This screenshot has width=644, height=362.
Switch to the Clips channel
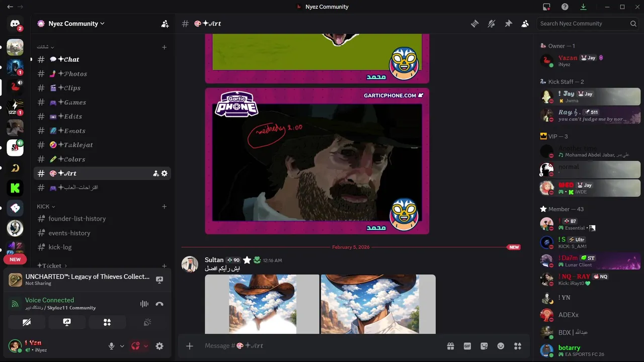[x=102, y=88]
